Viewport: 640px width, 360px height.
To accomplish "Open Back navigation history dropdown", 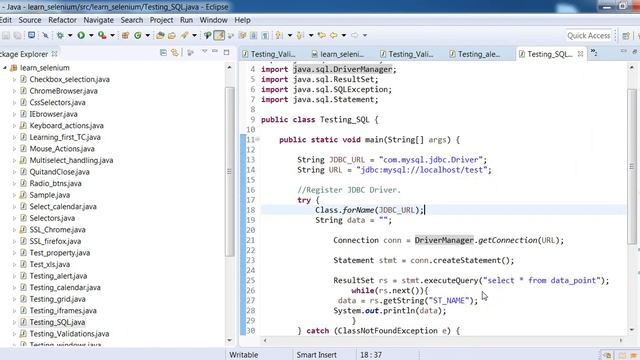I will (x=344, y=36).
